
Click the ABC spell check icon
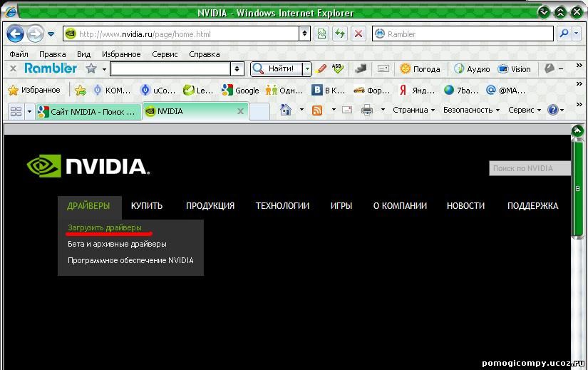[338, 68]
